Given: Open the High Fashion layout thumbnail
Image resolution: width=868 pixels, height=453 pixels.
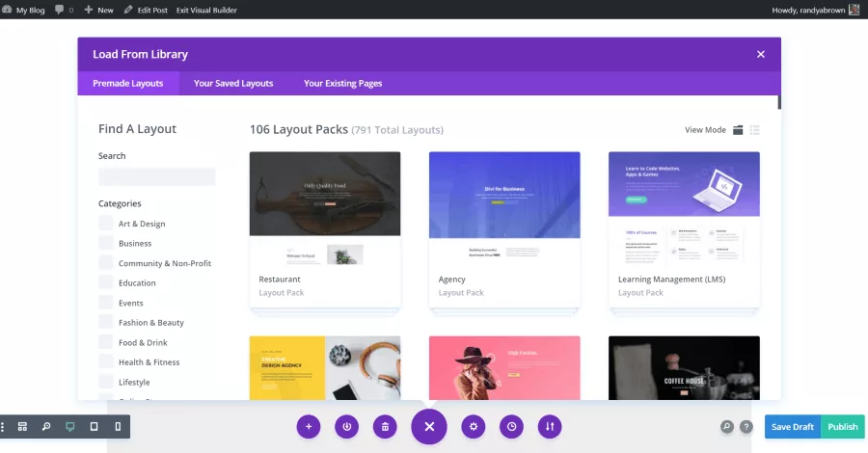Looking at the screenshot, I should (x=504, y=368).
